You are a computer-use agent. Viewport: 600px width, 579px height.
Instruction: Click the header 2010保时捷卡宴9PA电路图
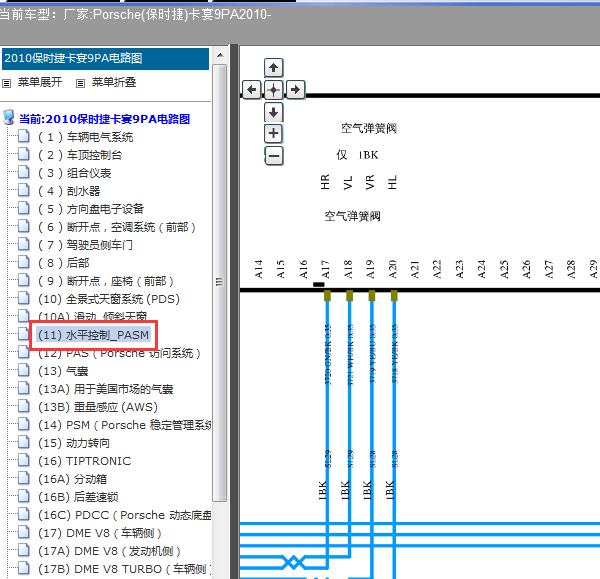(x=106, y=59)
